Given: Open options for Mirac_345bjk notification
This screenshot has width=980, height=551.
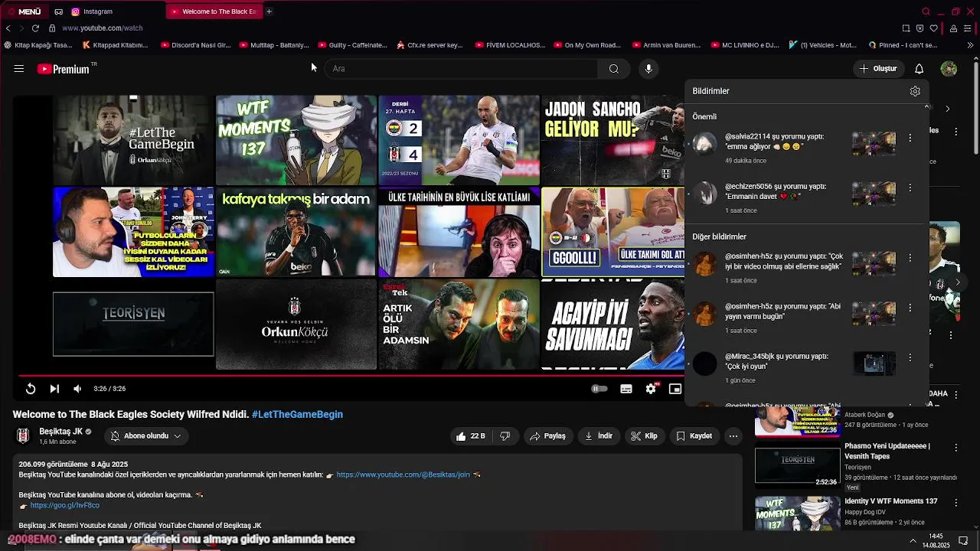Looking at the screenshot, I should tap(910, 357).
